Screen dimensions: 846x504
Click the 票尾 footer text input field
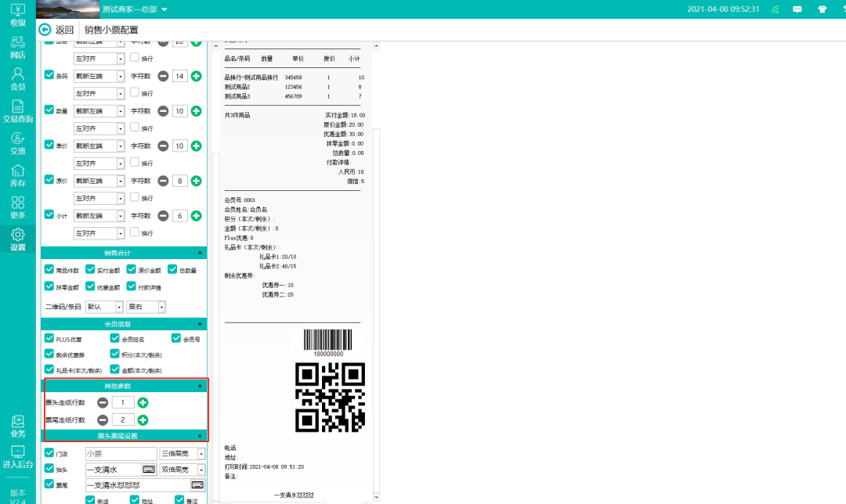pos(137,485)
